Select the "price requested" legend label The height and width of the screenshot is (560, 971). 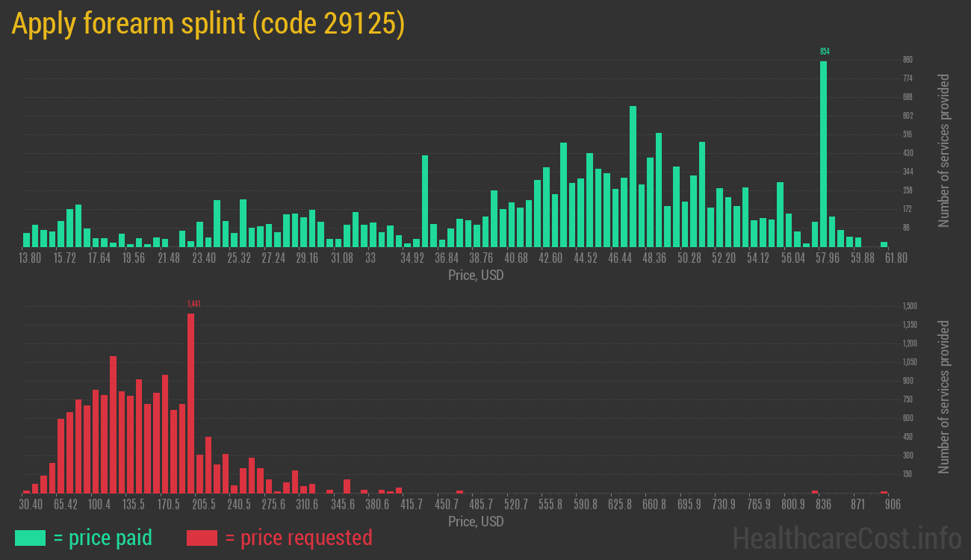coord(298,538)
